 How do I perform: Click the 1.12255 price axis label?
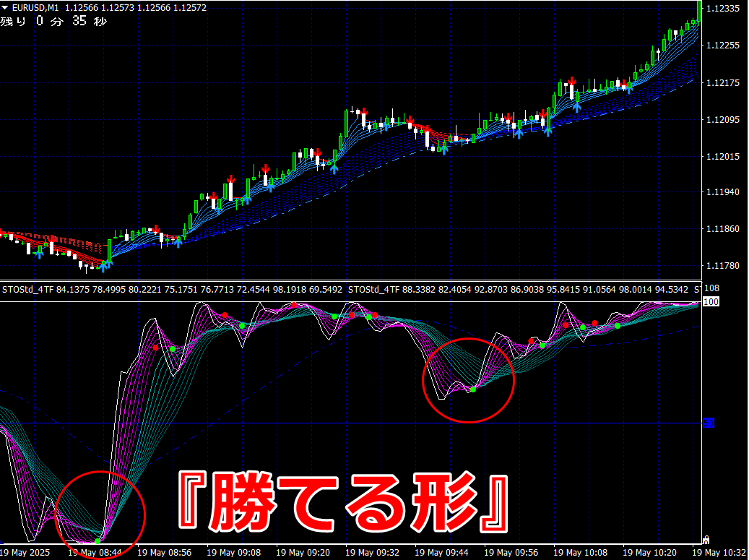[723, 46]
